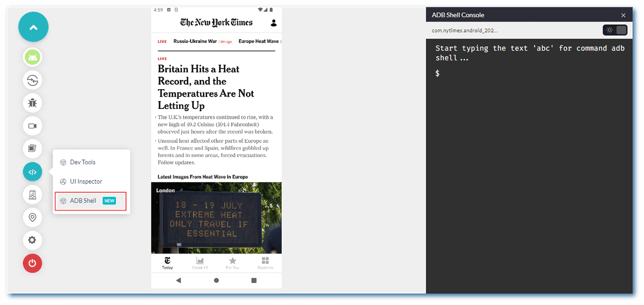Open the device rotate icon in sidebar
644x305 pixels.
(x=33, y=194)
